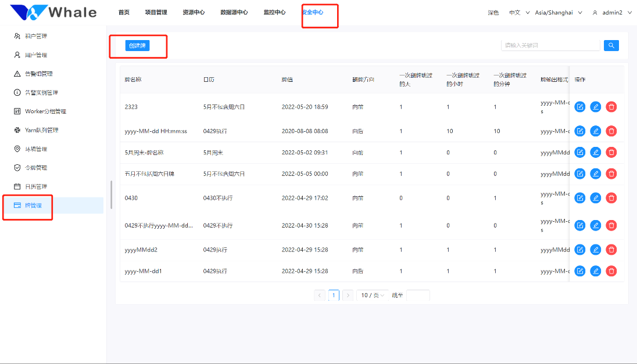Viewport: 637px width, 364px height.
Task: Switch to the 监控中心 tab
Action: pyautogui.click(x=274, y=12)
